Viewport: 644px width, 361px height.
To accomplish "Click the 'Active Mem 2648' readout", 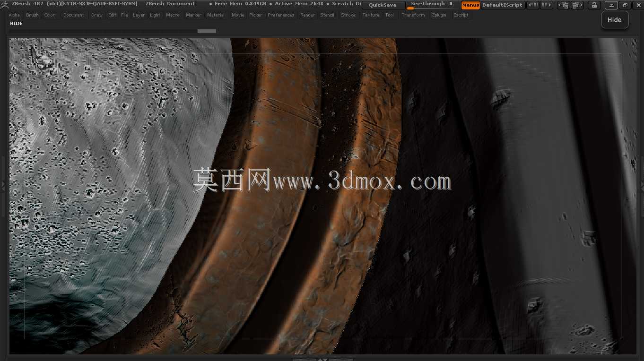I will [299, 4].
